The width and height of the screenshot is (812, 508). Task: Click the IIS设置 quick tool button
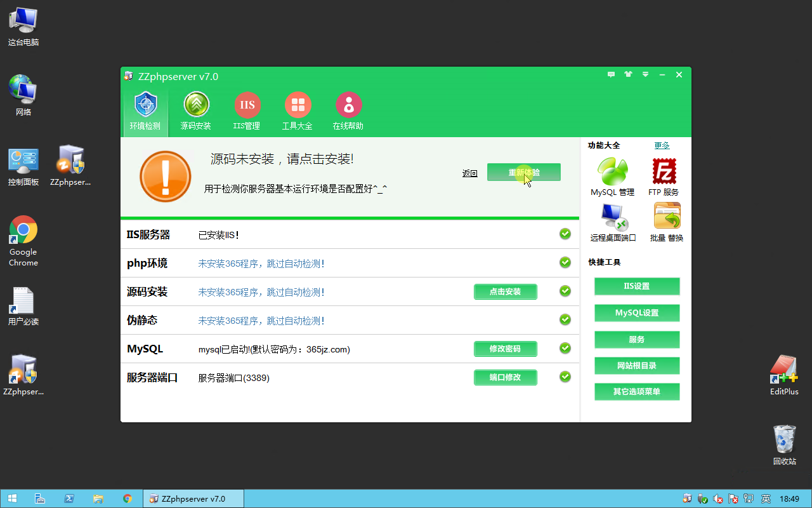coord(637,286)
